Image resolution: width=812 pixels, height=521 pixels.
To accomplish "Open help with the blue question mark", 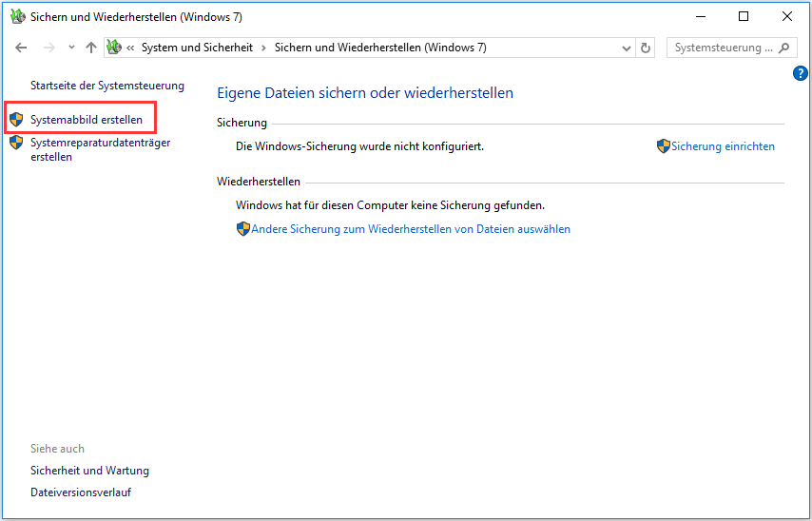I will point(800,73).
